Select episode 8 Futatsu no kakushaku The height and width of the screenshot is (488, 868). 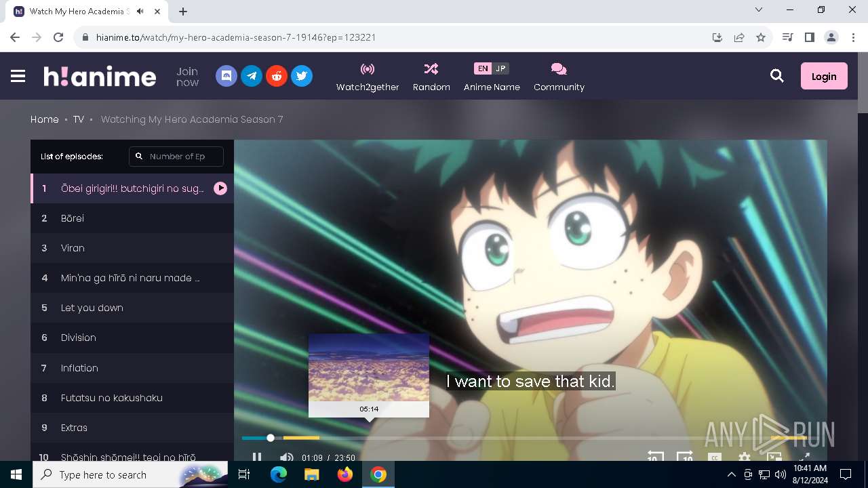132,398
